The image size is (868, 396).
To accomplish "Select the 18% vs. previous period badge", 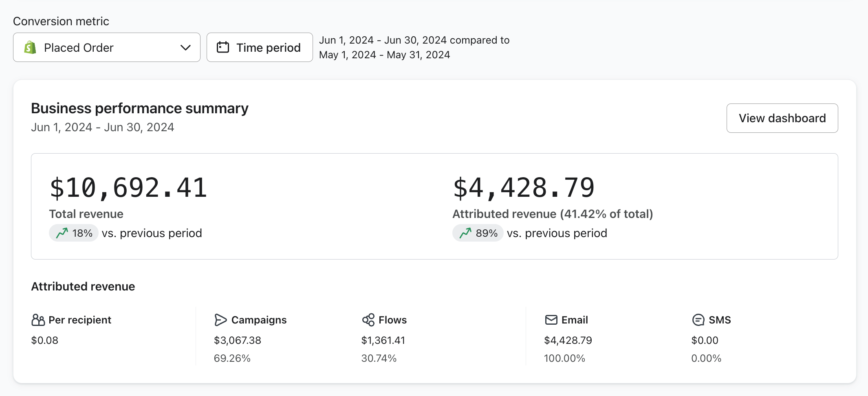I will (74, 233).
